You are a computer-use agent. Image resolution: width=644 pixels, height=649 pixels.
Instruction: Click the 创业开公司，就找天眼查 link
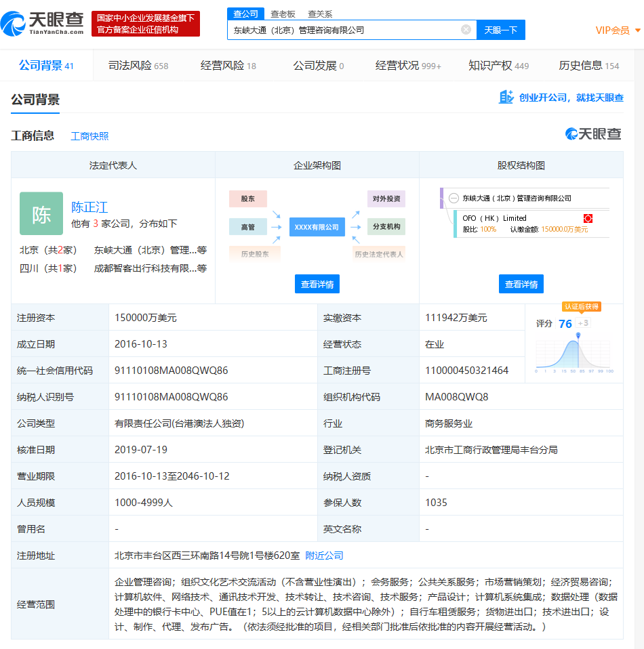(x=571, y=98)
